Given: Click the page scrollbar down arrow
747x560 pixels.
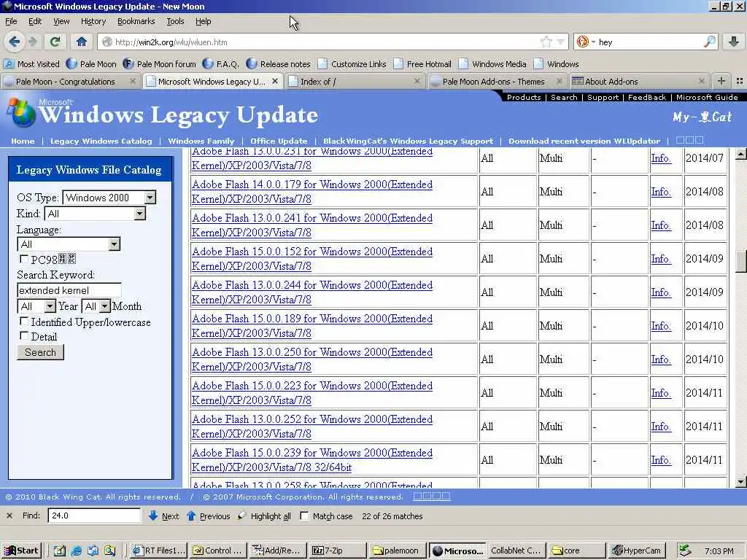Looking at the screenshot, I should click(740, 482).
